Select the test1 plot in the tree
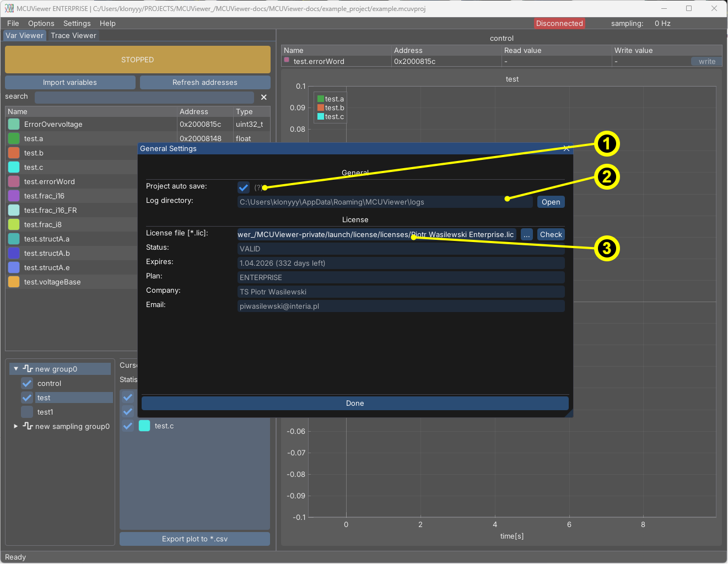Screen dimensions: 728x564 (x=45, y=412)
